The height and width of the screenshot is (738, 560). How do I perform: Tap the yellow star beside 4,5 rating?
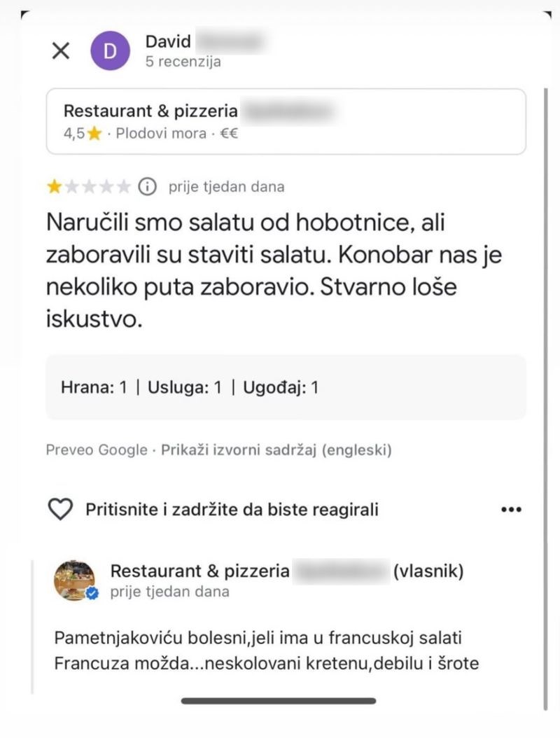tap(94, 134)
